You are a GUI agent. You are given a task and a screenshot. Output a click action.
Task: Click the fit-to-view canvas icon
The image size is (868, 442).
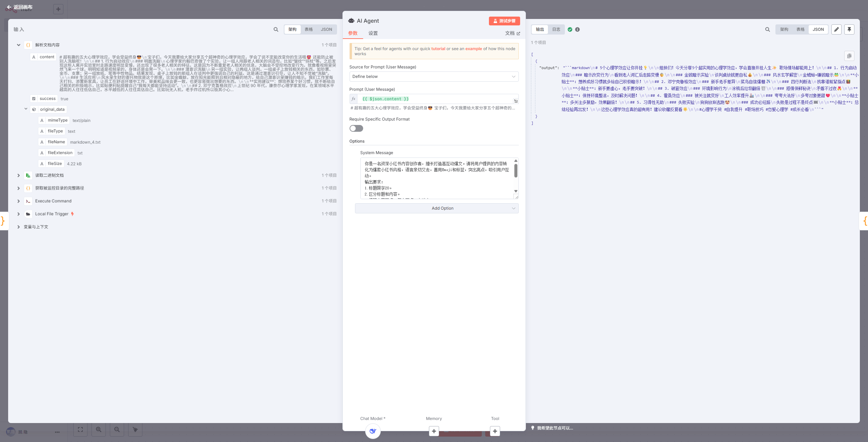pos(80,429)
